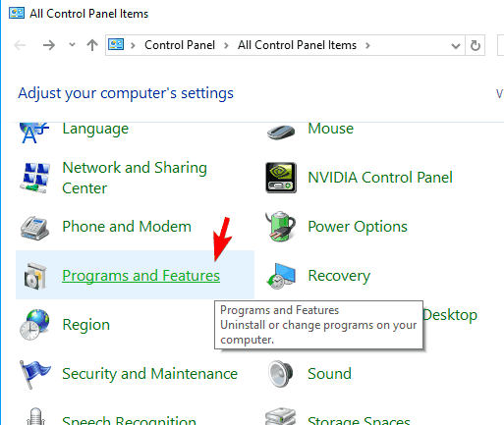Click the Storage Spaces drive icon
The width and height of the screenshot is (504, 425).
pos(280,416)
